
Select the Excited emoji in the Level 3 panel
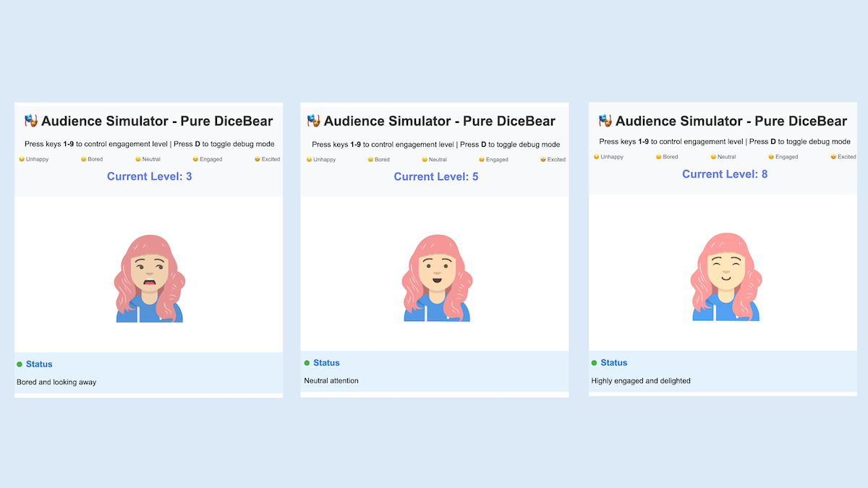click(258, 160)
